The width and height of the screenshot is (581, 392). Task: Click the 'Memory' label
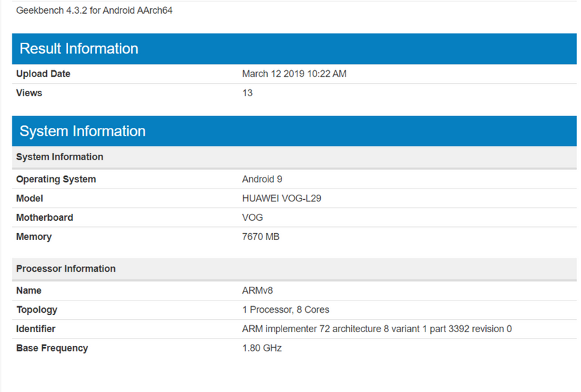click(x=34, y=237)
